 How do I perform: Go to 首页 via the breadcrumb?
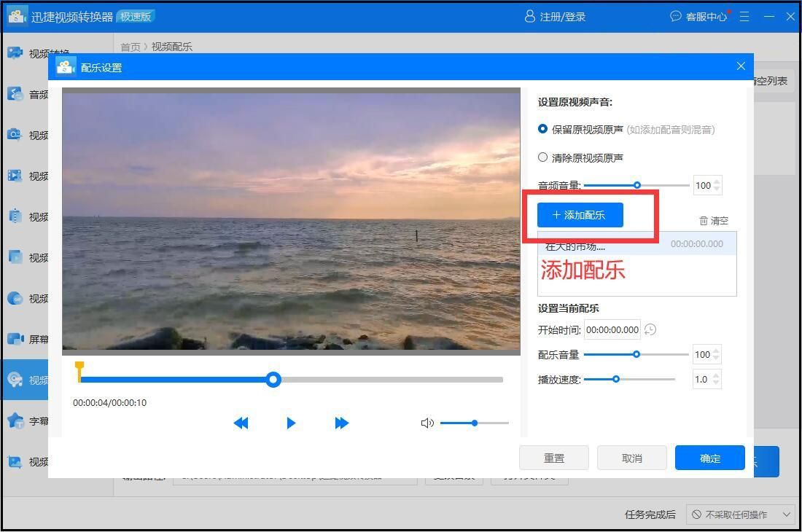130,47
